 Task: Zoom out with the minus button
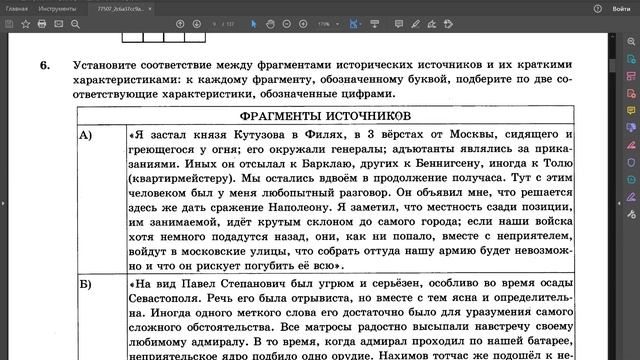[287, 24]
